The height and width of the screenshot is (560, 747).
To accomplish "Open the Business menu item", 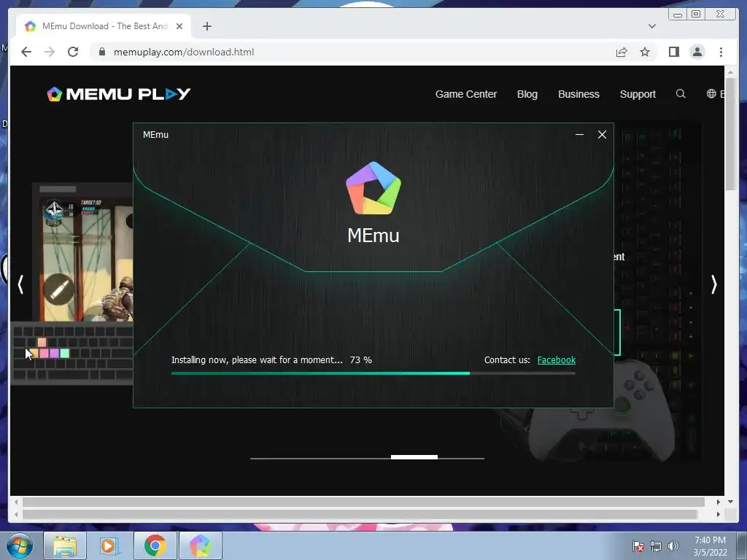I will tap(578, 94).
